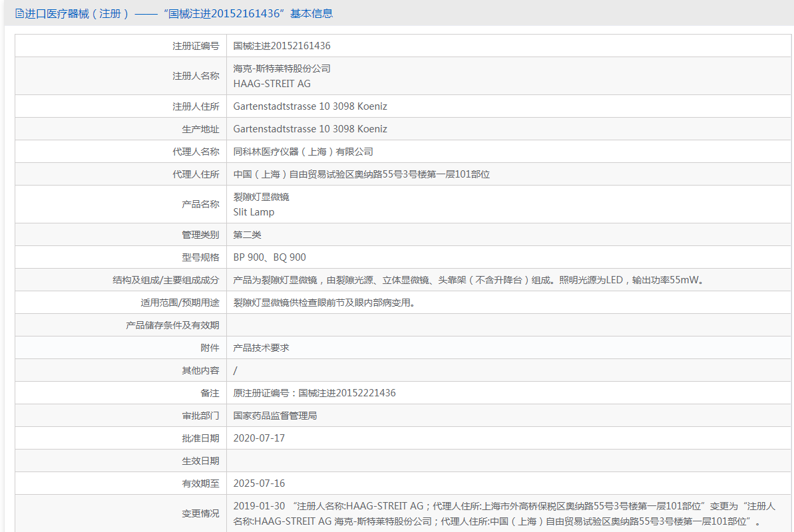Select the original registration number in 备注 row

point(314,392)
